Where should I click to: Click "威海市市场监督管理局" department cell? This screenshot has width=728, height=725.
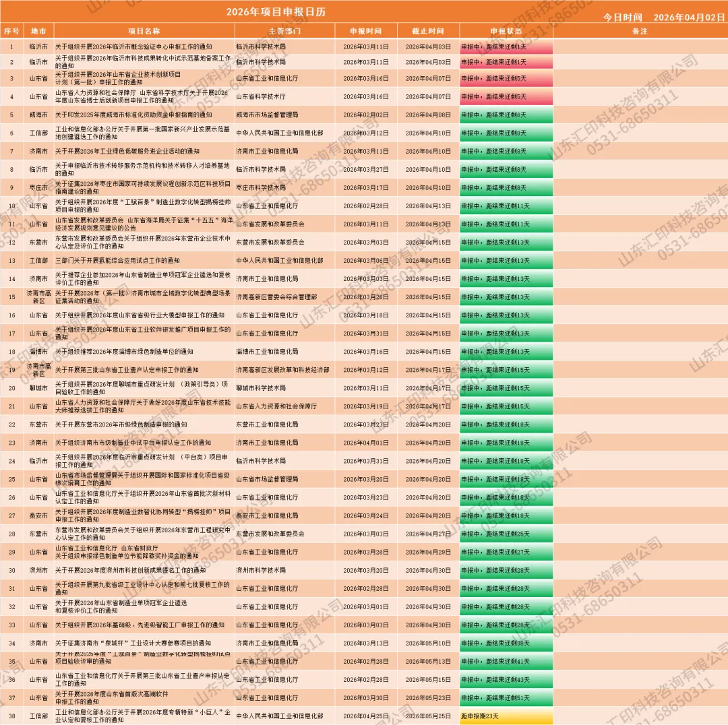[267, 115]
